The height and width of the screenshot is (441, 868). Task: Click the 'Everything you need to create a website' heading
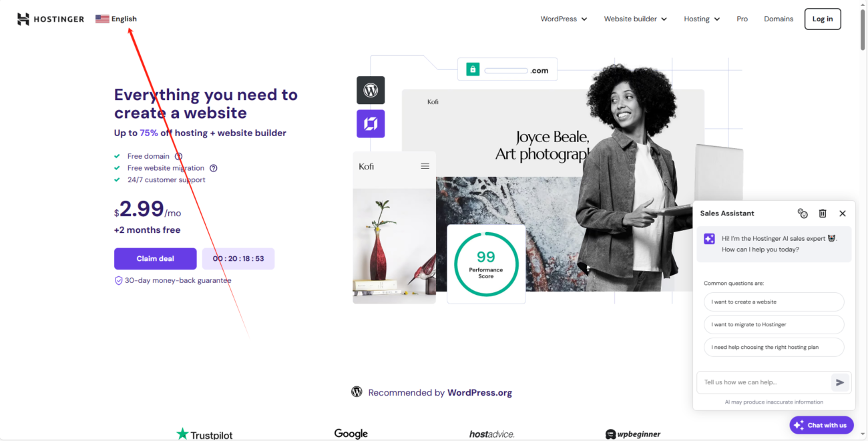[206, 103]
